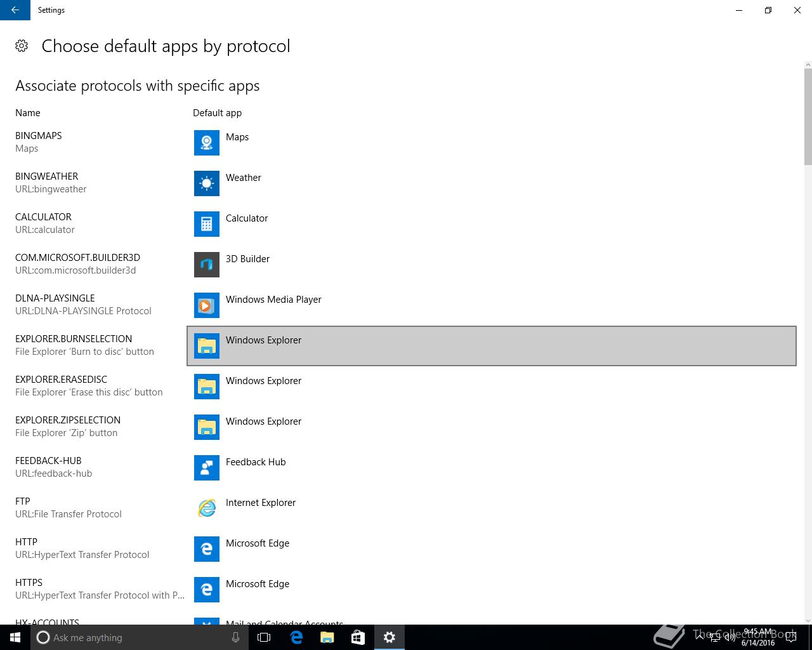Change default app labeled Windows Media Player
This screenshot has height=650, width=812.
[273, 300]
